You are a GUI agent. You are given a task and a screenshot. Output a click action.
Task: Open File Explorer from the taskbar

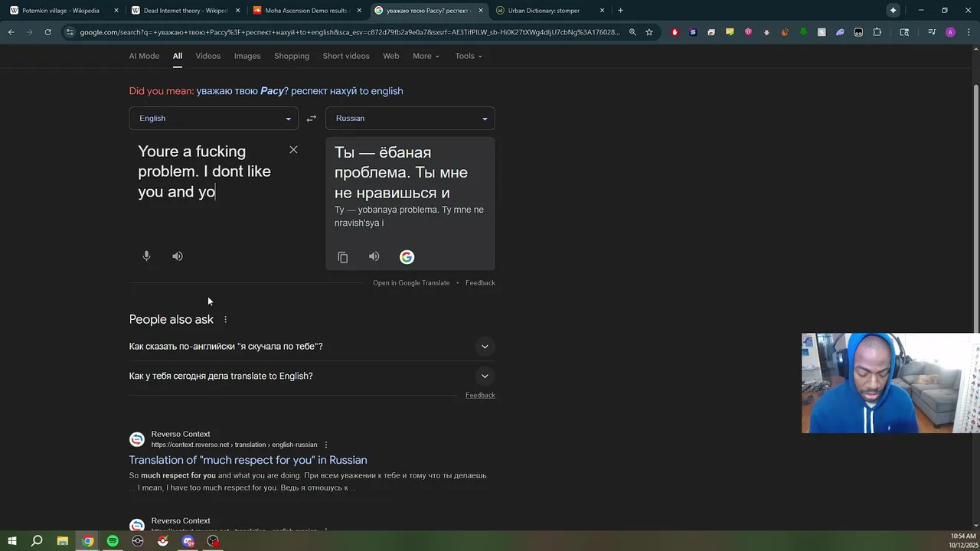click(x=63, y=541)
